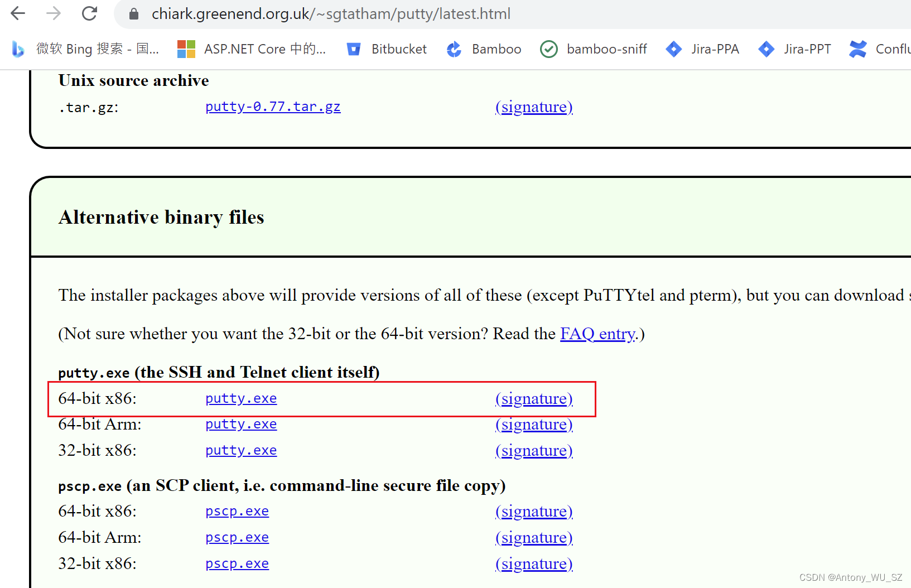Open the FAQ entry link

[x=597, y=334]
